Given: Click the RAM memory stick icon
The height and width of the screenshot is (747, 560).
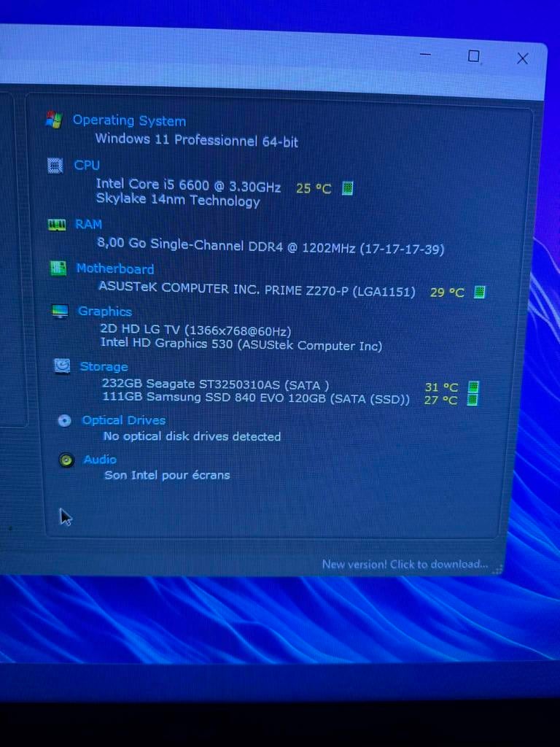Looking at the screenshot, I should pos(57,225).
